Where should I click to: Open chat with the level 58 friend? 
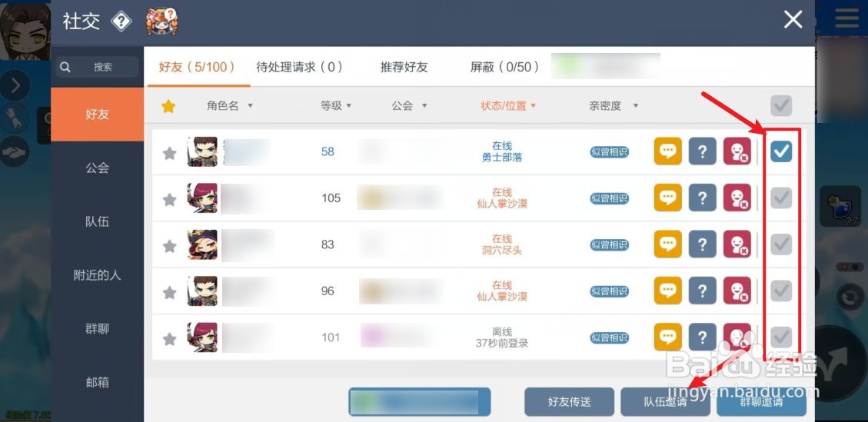pyautogui.click(x=667, y=151)
